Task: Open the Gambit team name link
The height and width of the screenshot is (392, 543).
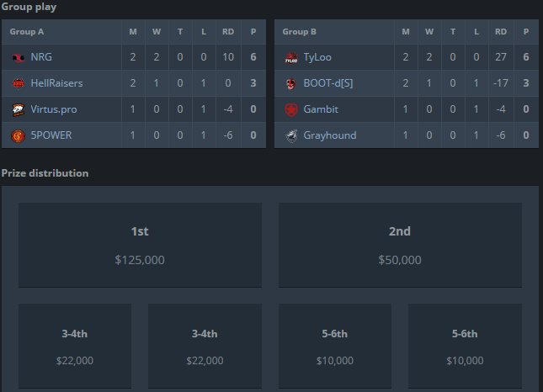Action: [x=321, y=109]
